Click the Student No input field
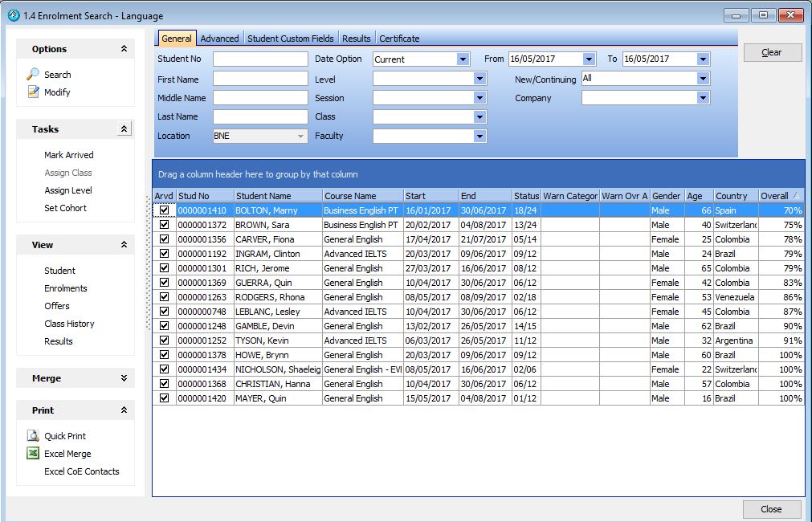The image size is (812, 522). click(260, 59)
